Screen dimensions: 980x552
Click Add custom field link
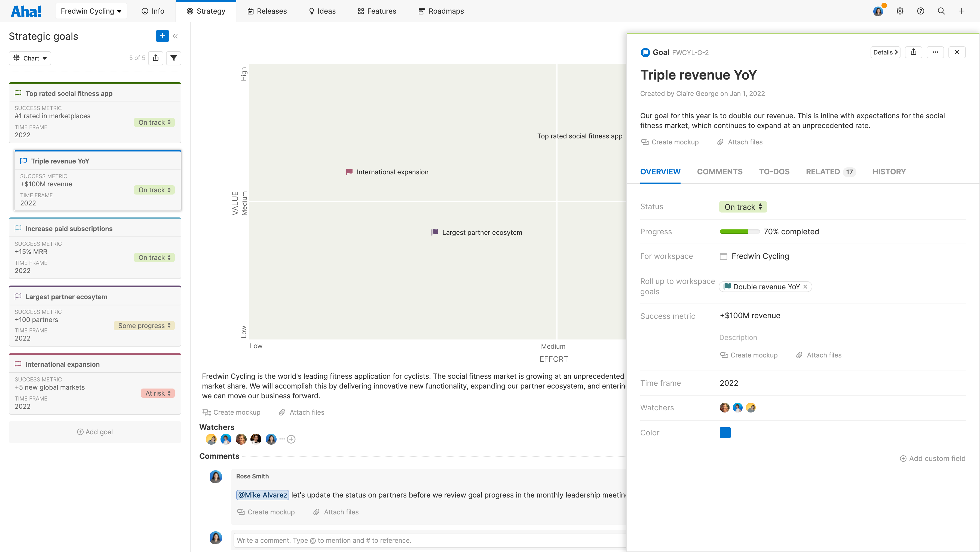point(932,458)
